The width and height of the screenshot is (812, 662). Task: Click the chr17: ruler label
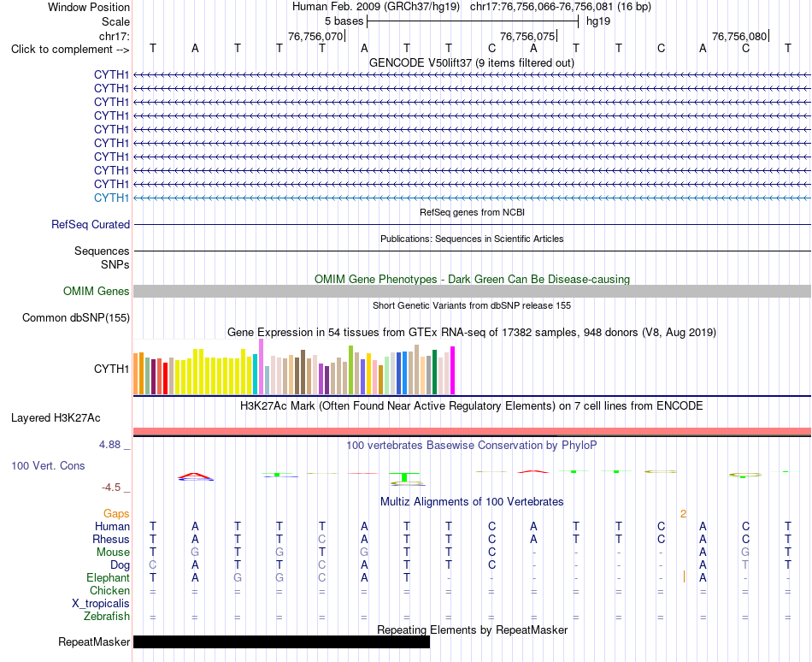tap(114, 36)
